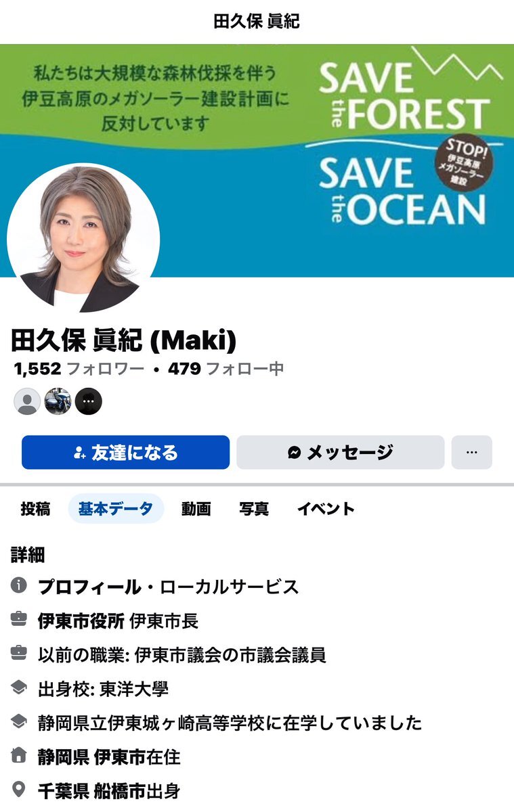This screenshot has height=812, width=514.
Task: Switch to the 写真 tab
Action: click(x=253, y=509)
